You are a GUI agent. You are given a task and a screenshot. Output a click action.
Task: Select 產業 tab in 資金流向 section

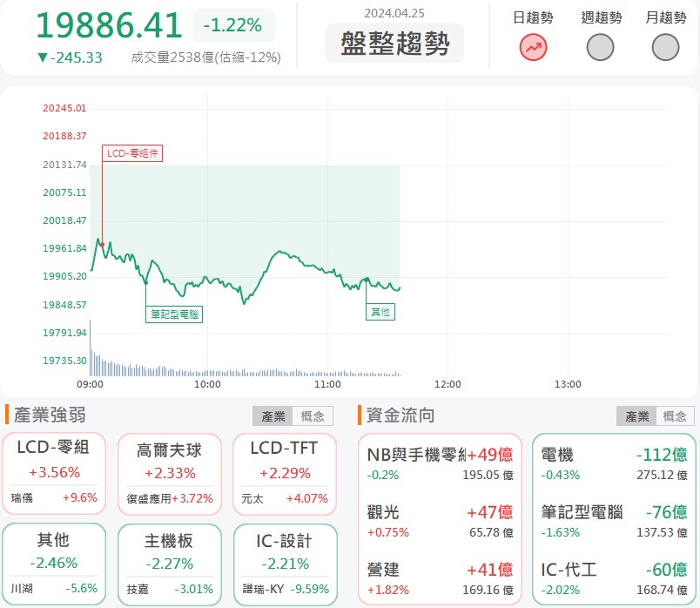tap(636, 416)
